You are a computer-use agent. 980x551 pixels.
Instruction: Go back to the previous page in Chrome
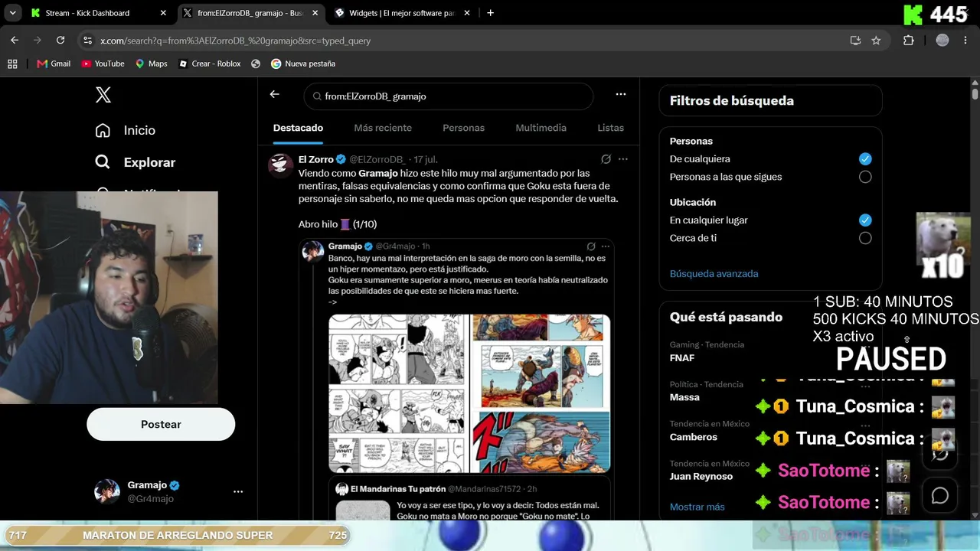(15, 41)
